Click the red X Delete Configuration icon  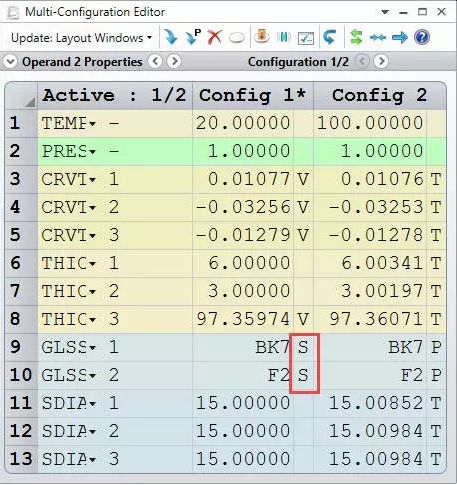(x=215, y=37)
